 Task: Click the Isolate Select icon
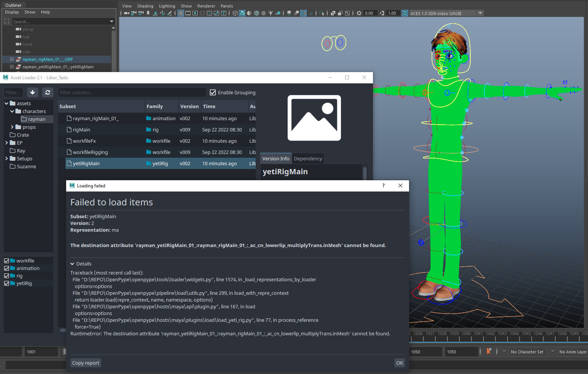click(321, 13)
